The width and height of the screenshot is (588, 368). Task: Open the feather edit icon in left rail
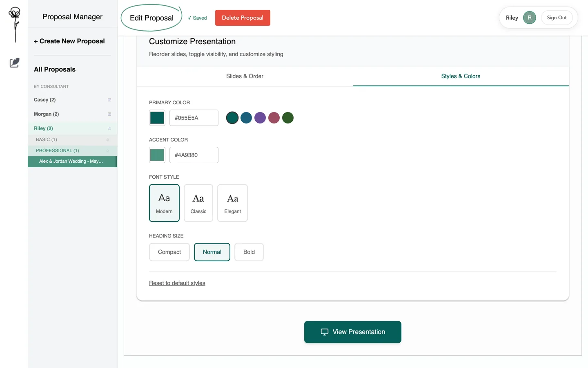tap(15, 63)
